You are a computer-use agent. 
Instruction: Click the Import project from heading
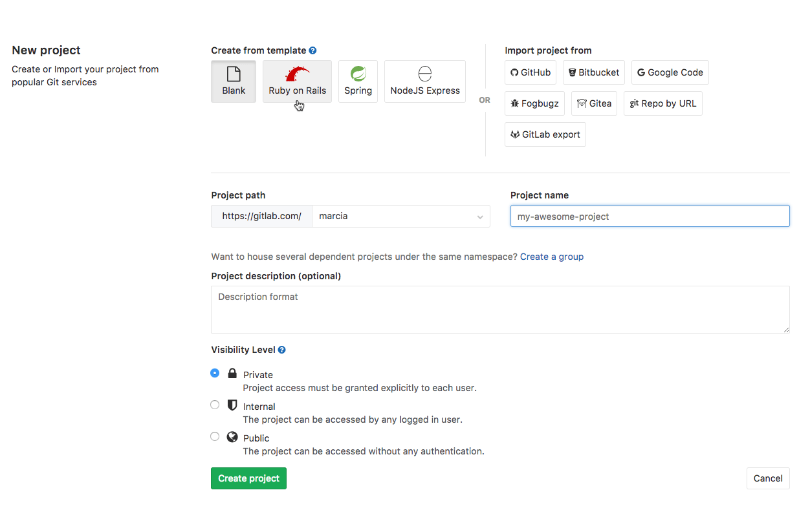[548, 50]
